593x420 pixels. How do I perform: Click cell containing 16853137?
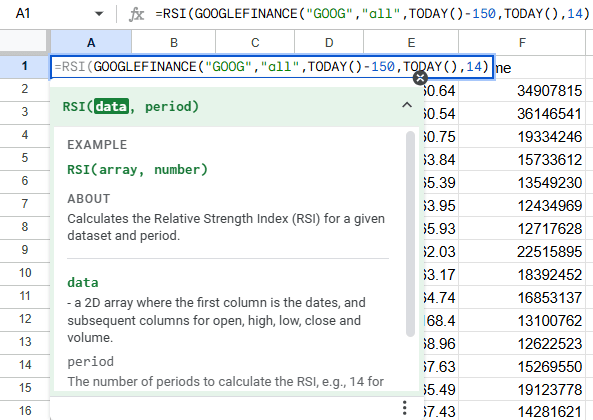click(x=522, y=298)
